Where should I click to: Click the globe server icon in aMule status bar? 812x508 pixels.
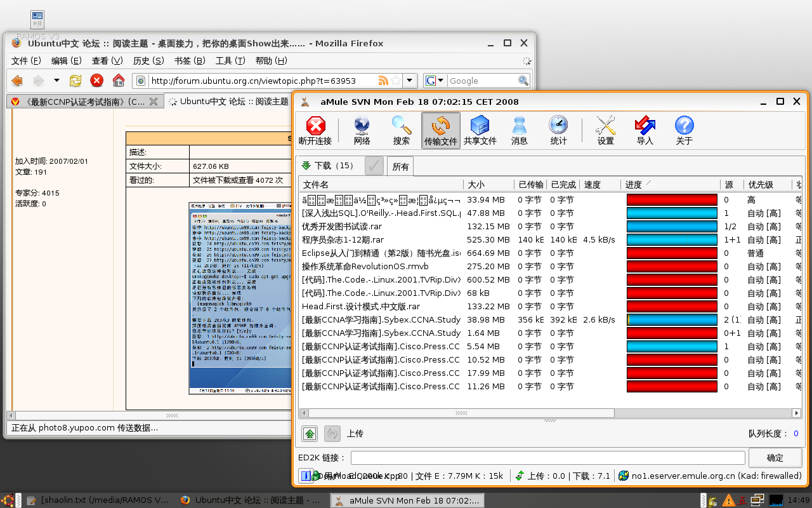tap(624, 476)
